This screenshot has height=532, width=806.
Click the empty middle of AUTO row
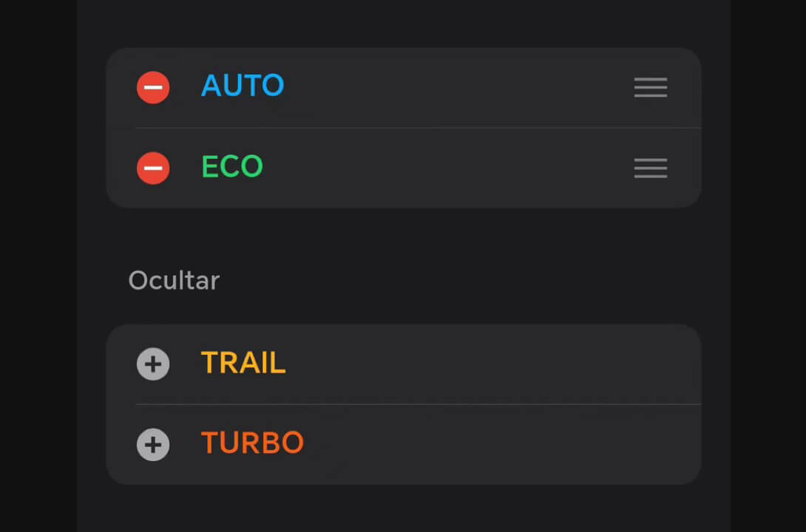coord(444,88)
